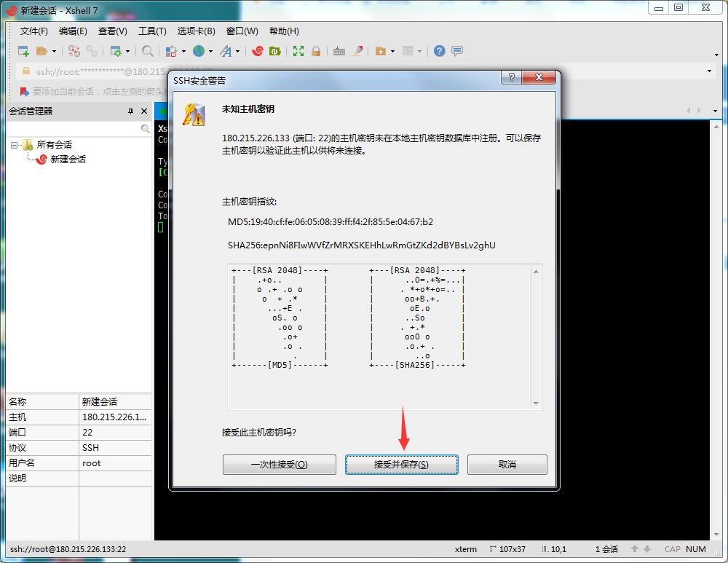Image resolution: width=728 pixels, height=563 pixels.
Task: Click the globe encoding icon
Action: (199, 51)
